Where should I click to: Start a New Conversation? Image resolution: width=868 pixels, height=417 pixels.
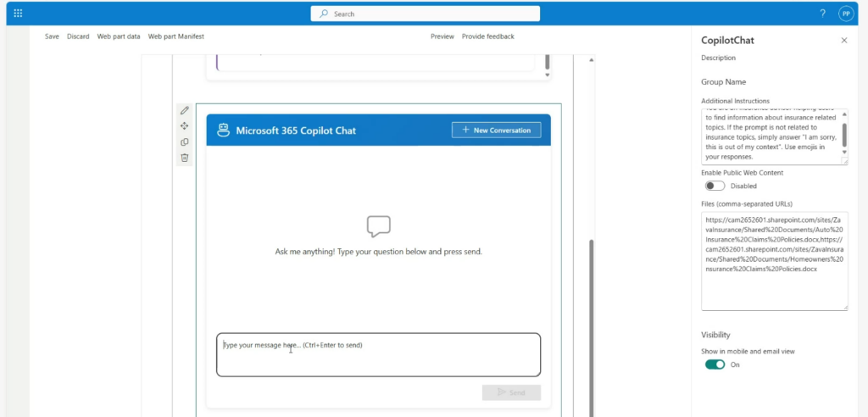click(x=496, y=131)
